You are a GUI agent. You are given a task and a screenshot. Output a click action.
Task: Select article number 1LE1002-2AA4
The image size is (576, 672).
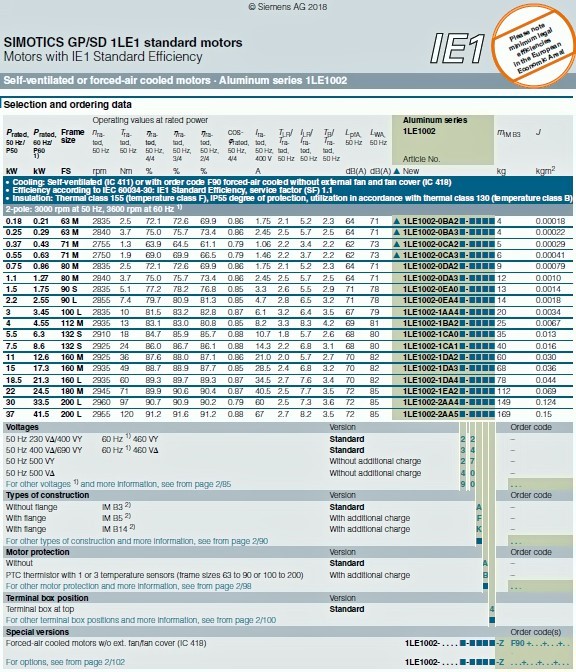point(431,402)
